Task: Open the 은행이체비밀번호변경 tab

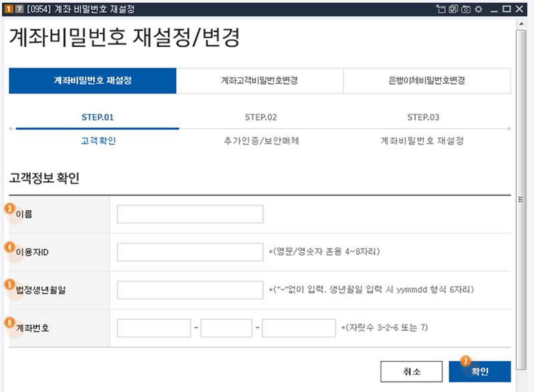Action: (426, 81)
